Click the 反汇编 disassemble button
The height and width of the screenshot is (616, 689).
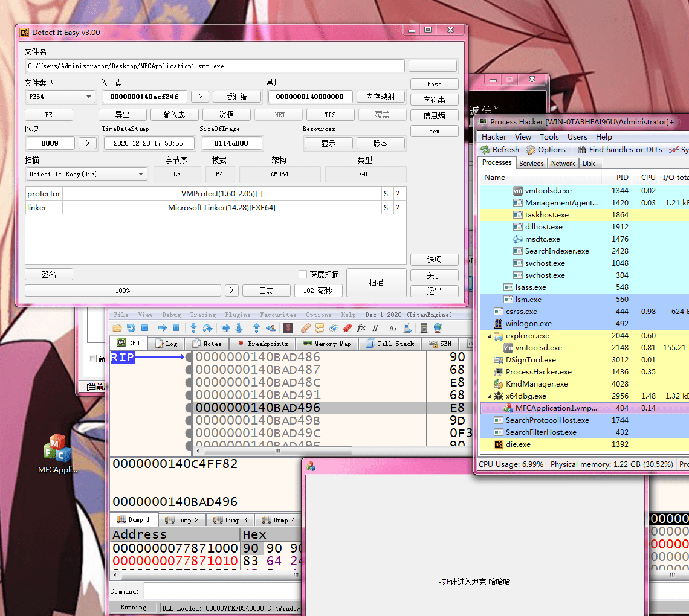[x=237, y=97]
